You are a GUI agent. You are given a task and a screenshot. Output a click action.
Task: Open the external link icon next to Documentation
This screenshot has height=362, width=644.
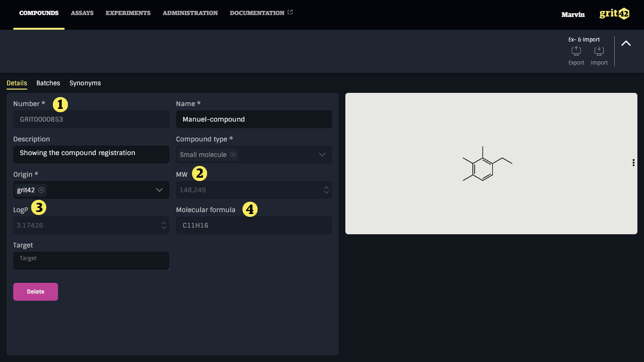(290, 12)
